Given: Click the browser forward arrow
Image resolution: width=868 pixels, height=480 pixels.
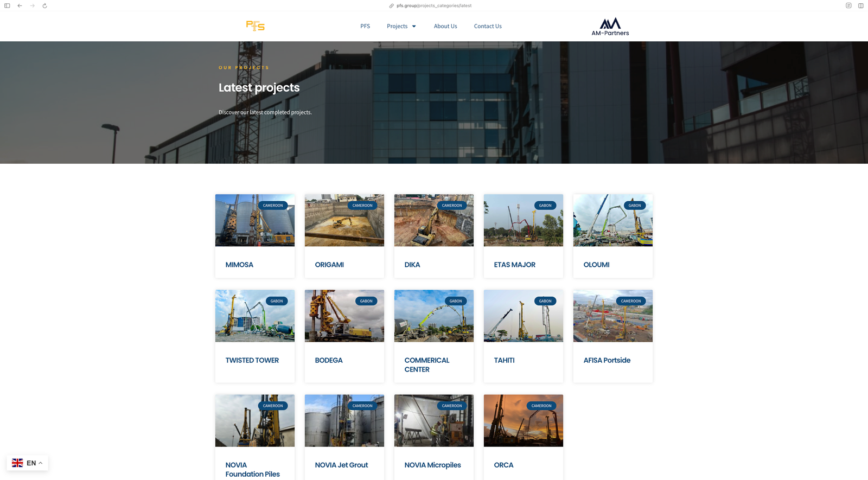Looking at the screenshot, I should coord(32,6).
